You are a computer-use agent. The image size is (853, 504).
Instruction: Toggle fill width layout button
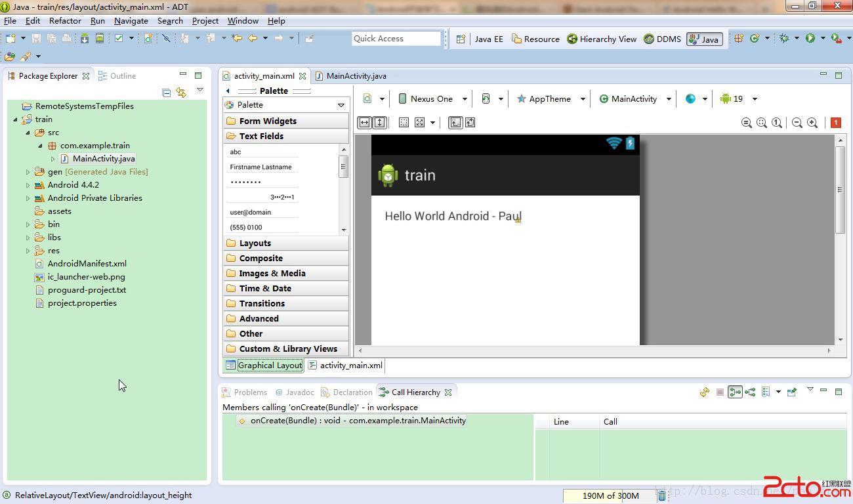364,123
